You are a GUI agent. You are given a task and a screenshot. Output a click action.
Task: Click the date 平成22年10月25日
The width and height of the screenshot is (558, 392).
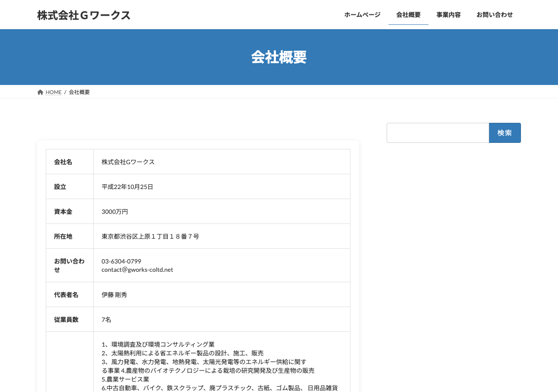127,186
